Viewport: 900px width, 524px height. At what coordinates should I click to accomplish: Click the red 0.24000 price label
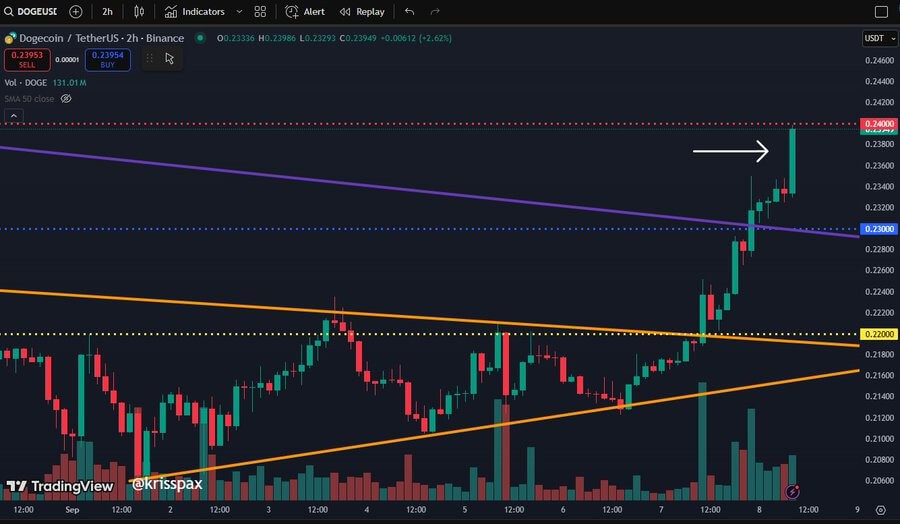[x=879, y=124]
